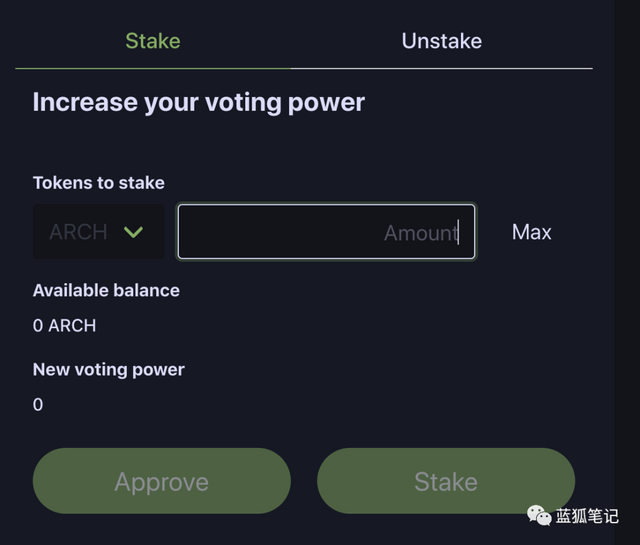Open the ARCH token dropdown
This screenshot has height=545, width=640.
98,232
